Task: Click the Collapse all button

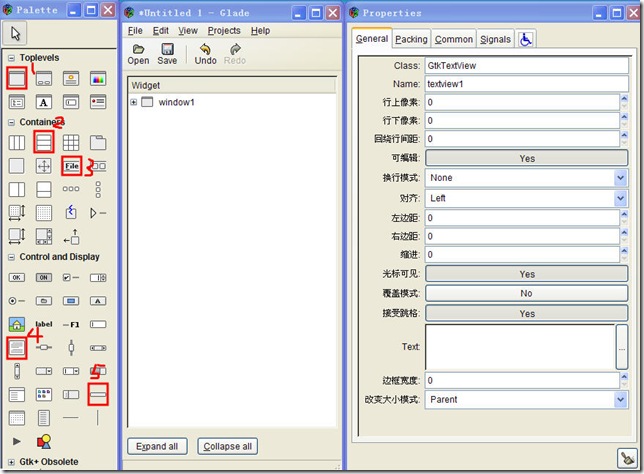Action: (226, 446)
